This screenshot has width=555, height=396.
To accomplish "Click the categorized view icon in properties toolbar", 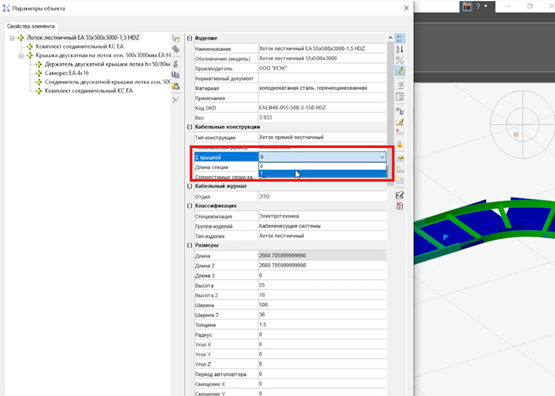I will point(400,39).
